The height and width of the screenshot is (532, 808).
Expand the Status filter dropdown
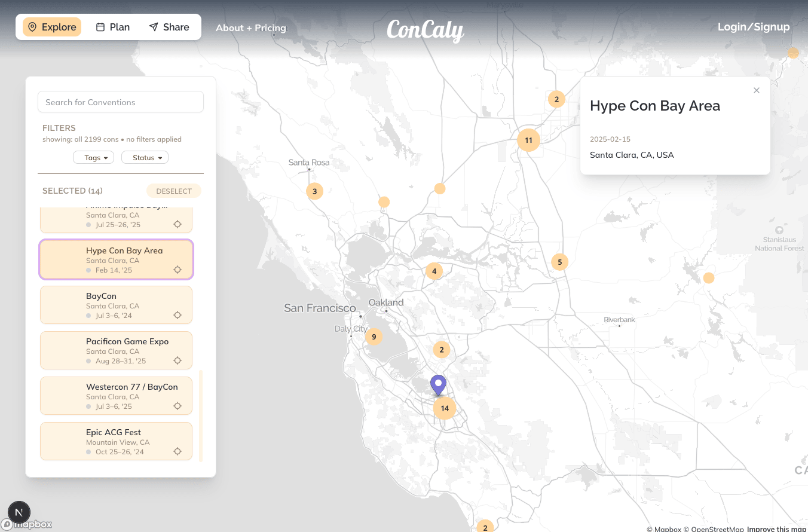145,157
